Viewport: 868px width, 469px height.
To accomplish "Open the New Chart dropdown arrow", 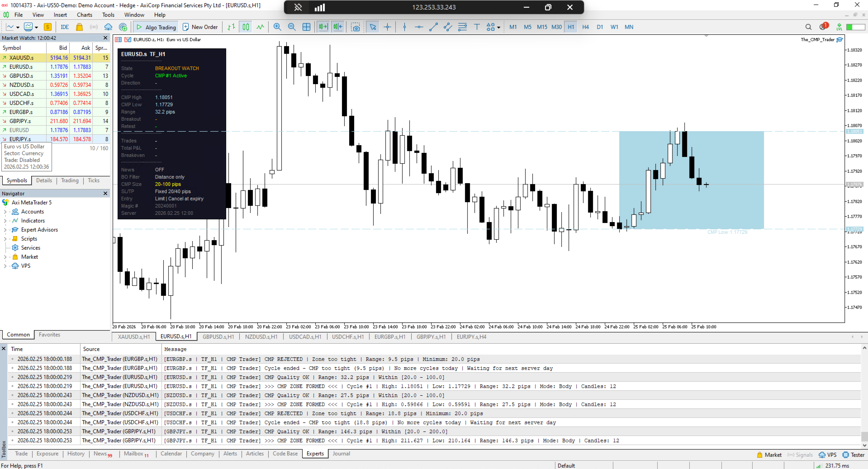I will tap(18, 28).
